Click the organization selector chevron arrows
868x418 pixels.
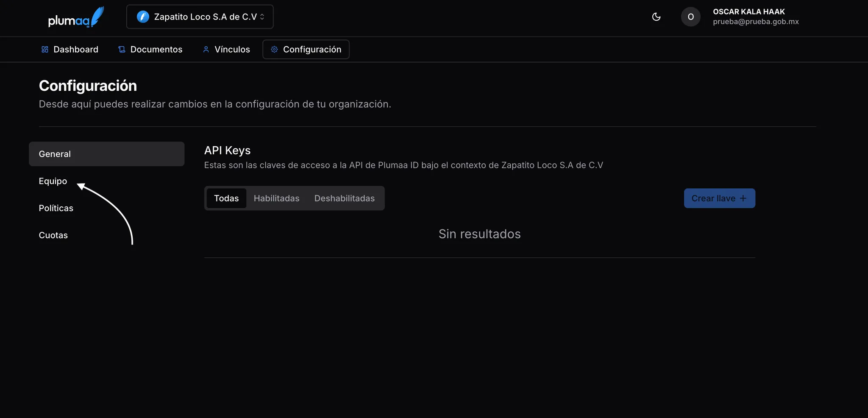[x=262, y=17]
